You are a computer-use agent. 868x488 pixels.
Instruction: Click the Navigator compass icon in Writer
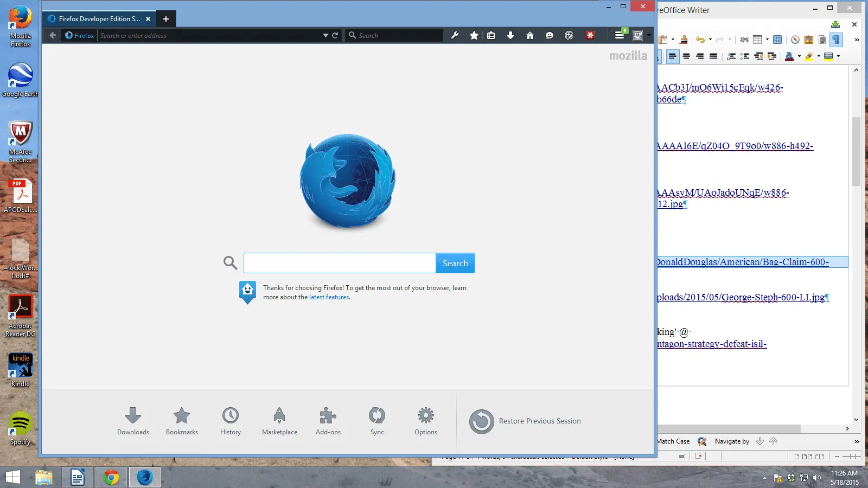795,40
